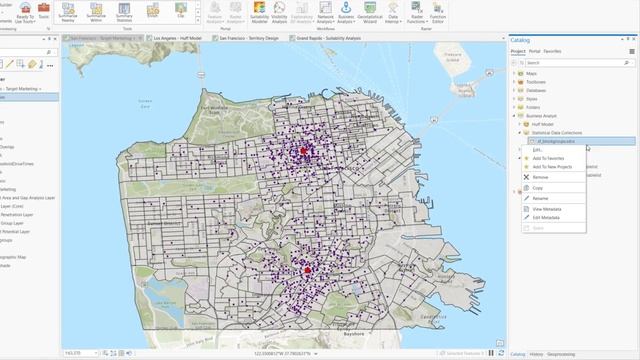Image resolution: width=640 pixels, height=360 pixels.
Task: Open Visibility Analysis
Action: pos(280,12)
